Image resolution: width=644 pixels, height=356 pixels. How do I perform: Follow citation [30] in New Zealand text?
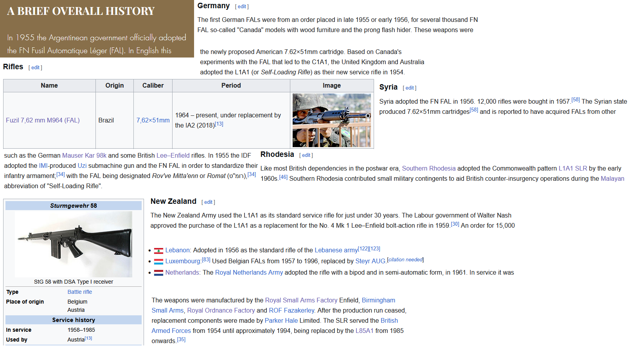[455, 224]
